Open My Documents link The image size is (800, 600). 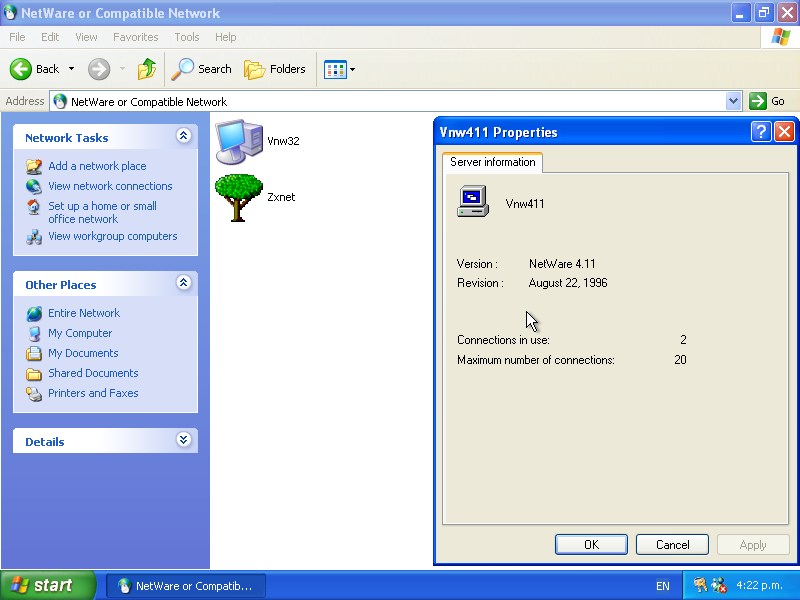click(x=83, y=353)
